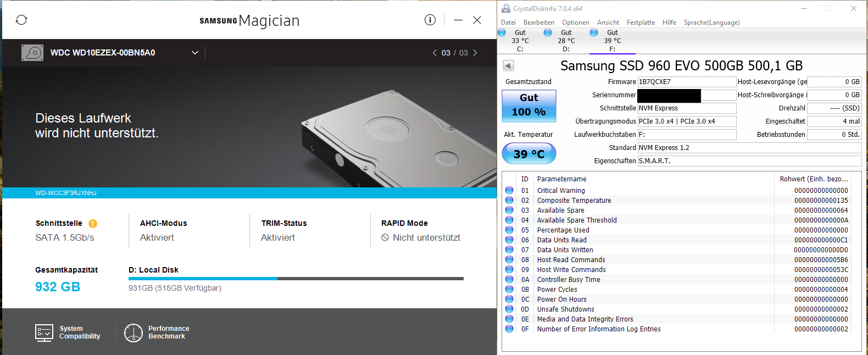Select the Composite Temperature row
868x355 pixels.
[x=676, y=201]
